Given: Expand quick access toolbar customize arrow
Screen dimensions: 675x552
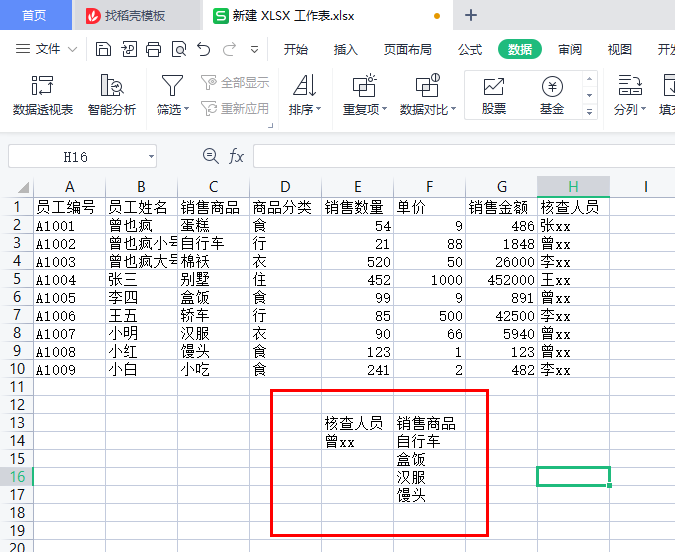Looking at the screenshot, I should coord(254,50).
